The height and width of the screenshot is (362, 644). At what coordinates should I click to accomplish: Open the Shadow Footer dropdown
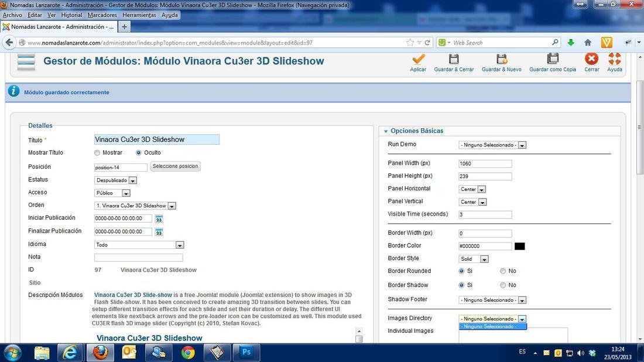[492, 300]
